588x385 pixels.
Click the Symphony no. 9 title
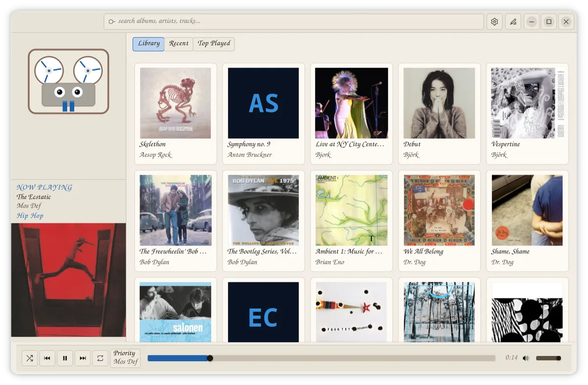point(249,144)
